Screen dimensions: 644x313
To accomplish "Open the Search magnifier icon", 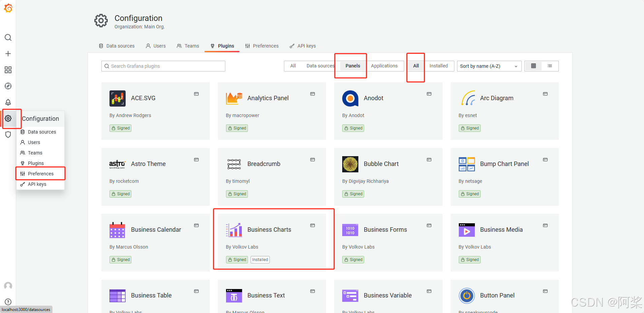I will pos(8,37).
